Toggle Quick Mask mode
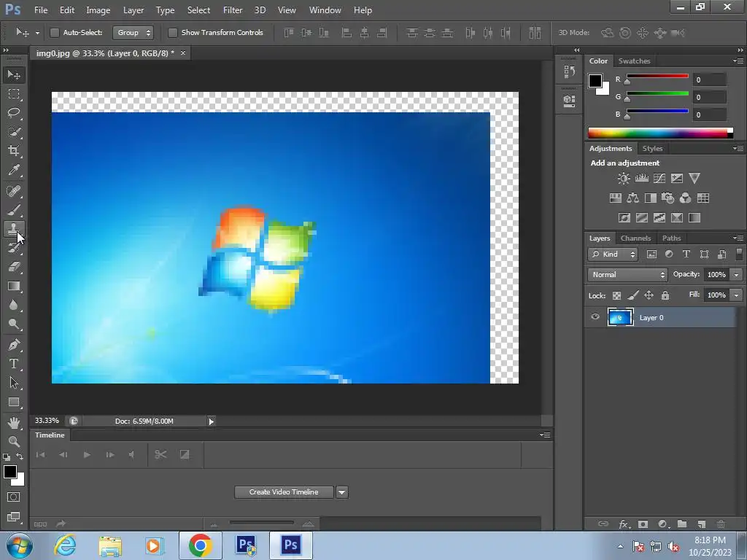 (14, 497)
